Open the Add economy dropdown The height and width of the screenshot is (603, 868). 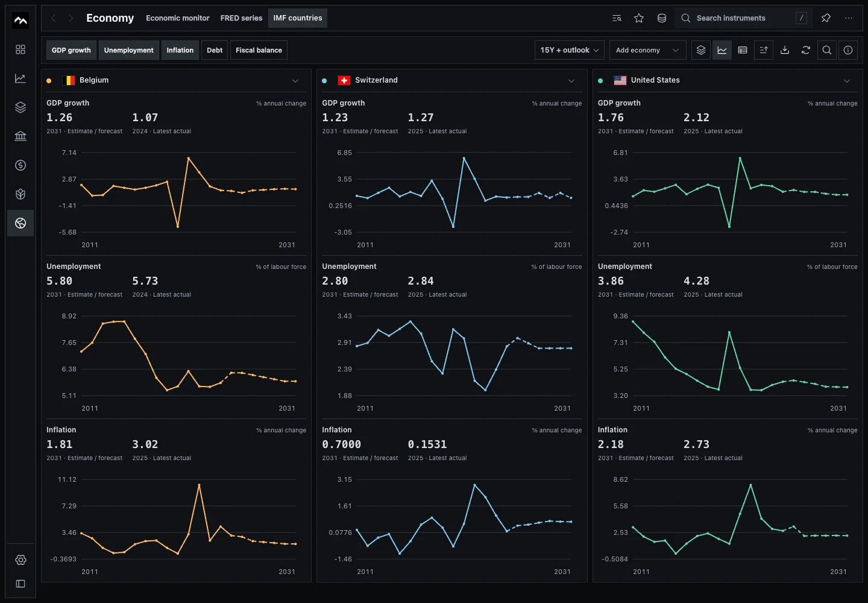click(647, 50)
